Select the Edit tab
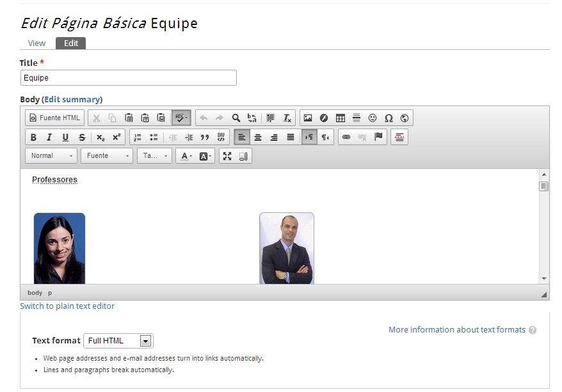This screenshot has height=392, width=562. pos(71,43)
